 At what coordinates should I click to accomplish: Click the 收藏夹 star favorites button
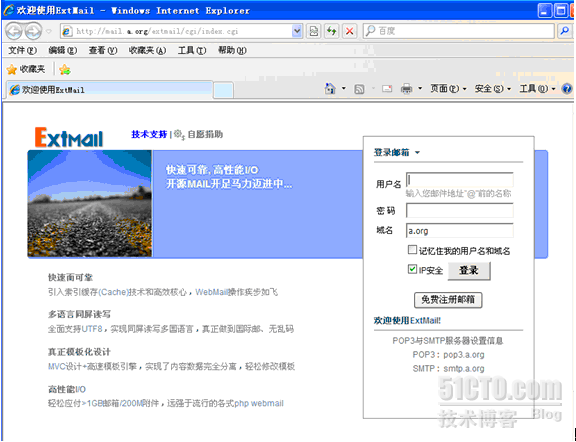tap(26, 69)
